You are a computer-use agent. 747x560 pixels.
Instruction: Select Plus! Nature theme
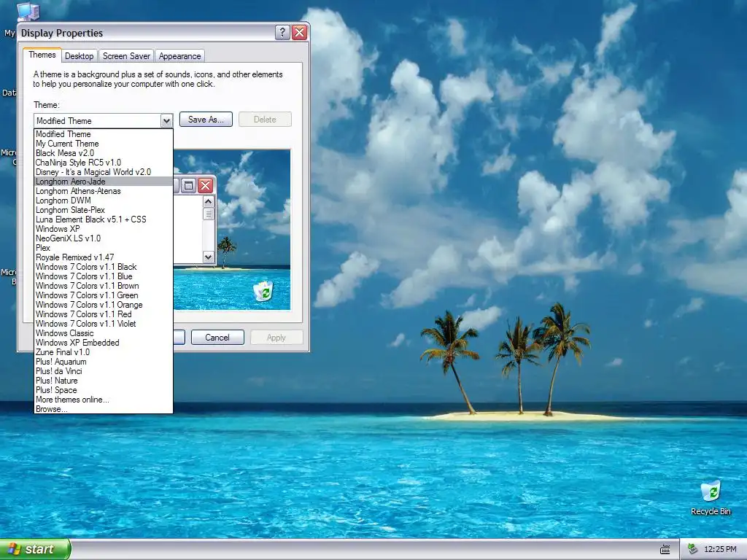pos(104,381)
